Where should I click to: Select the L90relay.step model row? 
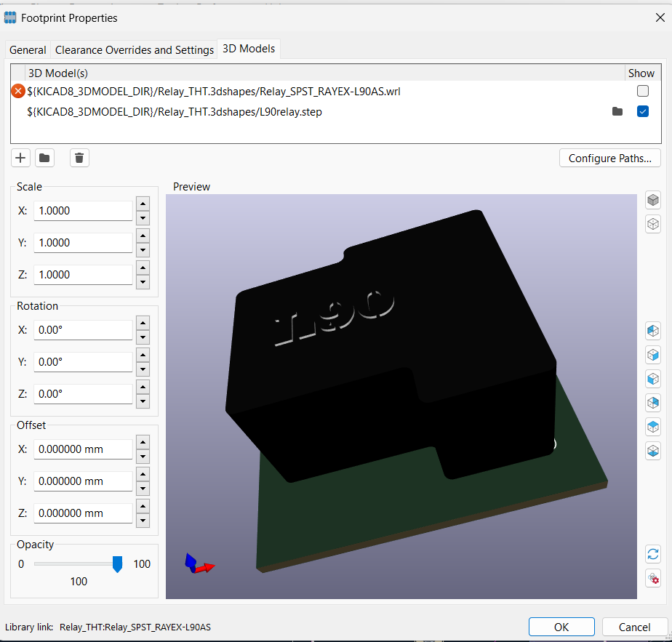336,112
